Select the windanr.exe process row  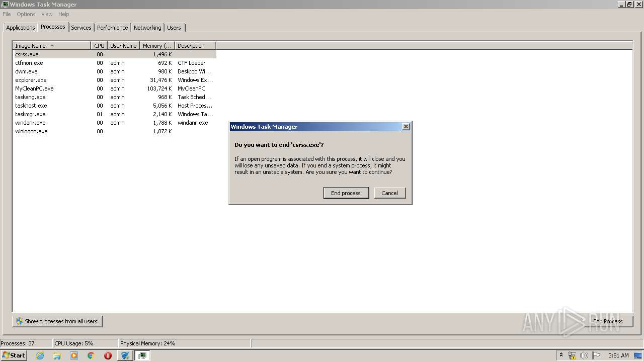[115, 123]
